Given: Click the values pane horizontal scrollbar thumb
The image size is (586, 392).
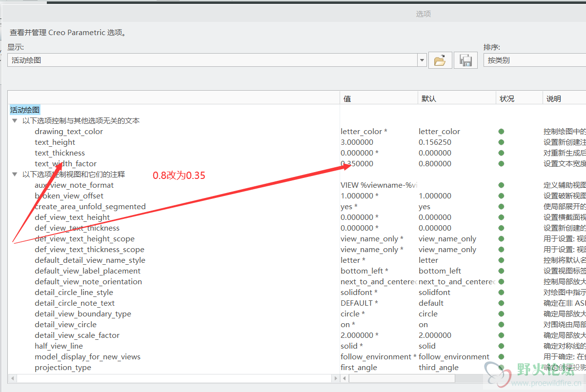Looking at the screenshot, I should tap(402, 378).
